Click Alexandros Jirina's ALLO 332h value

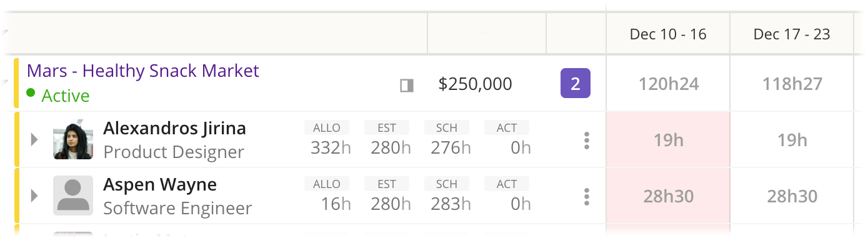(331, 148)
